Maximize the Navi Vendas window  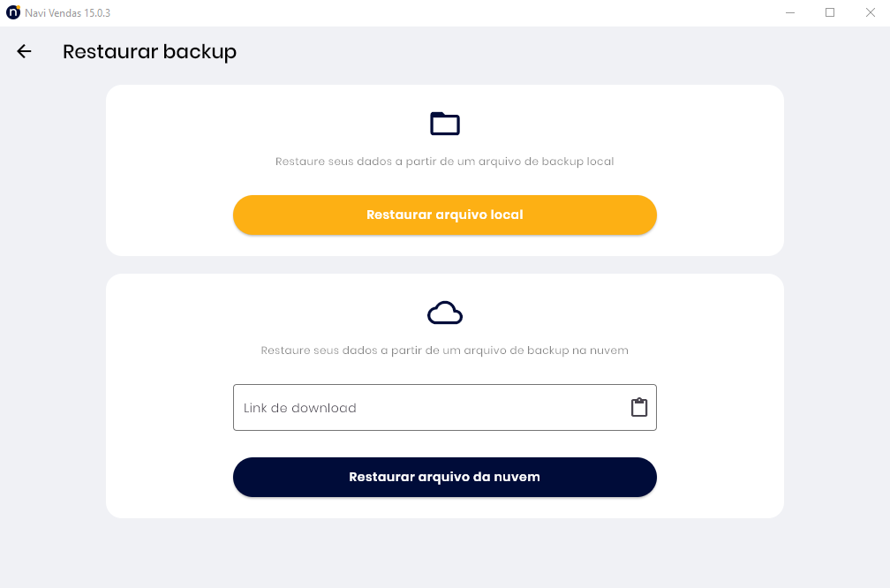(x=830, y=13)
